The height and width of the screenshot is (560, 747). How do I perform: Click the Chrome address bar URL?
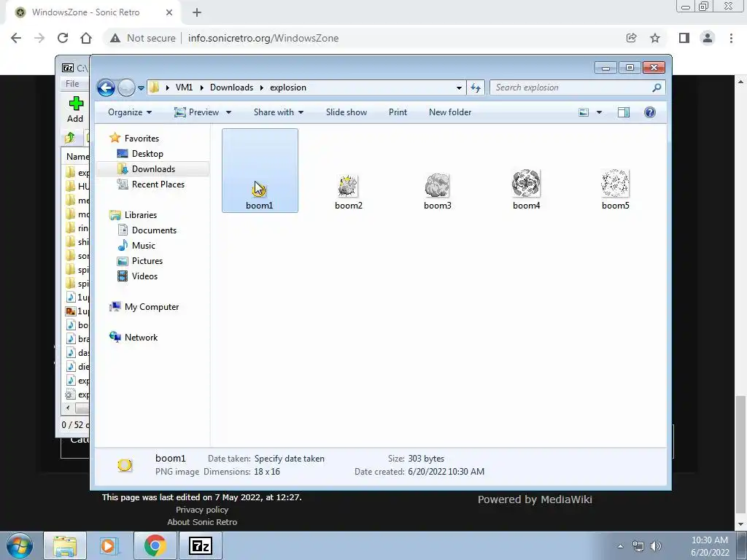pyautogui.click(x=263, y=38)
